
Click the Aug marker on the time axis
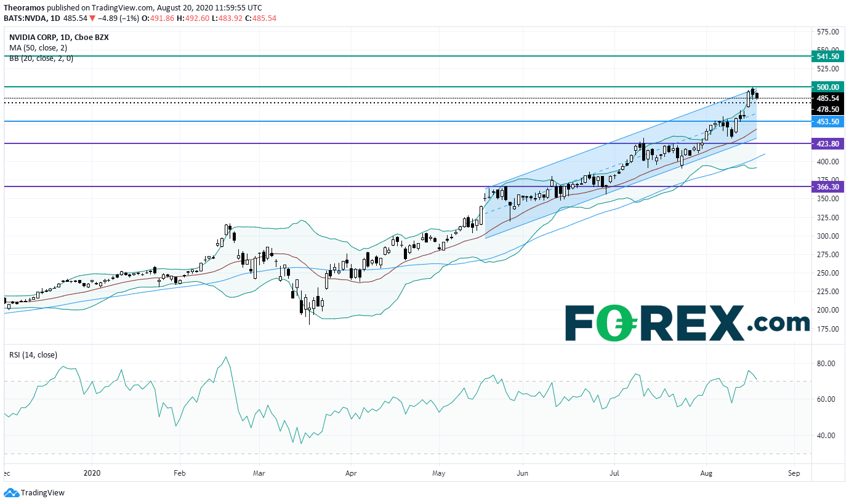pos(706,474)
